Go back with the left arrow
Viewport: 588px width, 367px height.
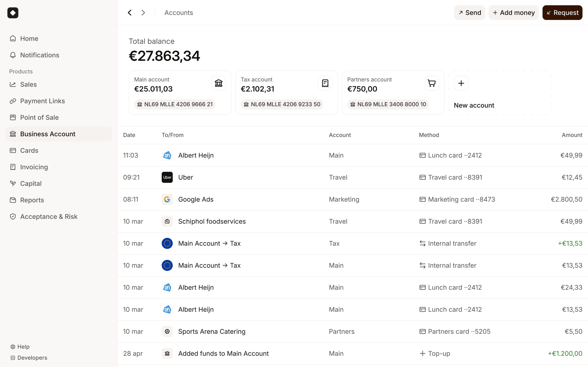pyautogui.click(x=130, y=13)
